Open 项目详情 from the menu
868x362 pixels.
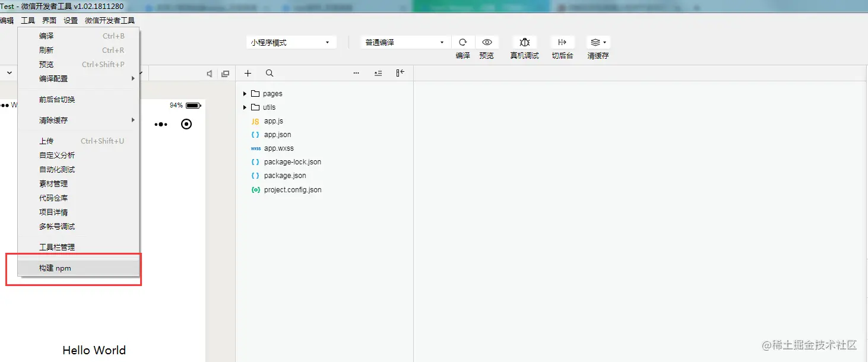click(79, 212)
